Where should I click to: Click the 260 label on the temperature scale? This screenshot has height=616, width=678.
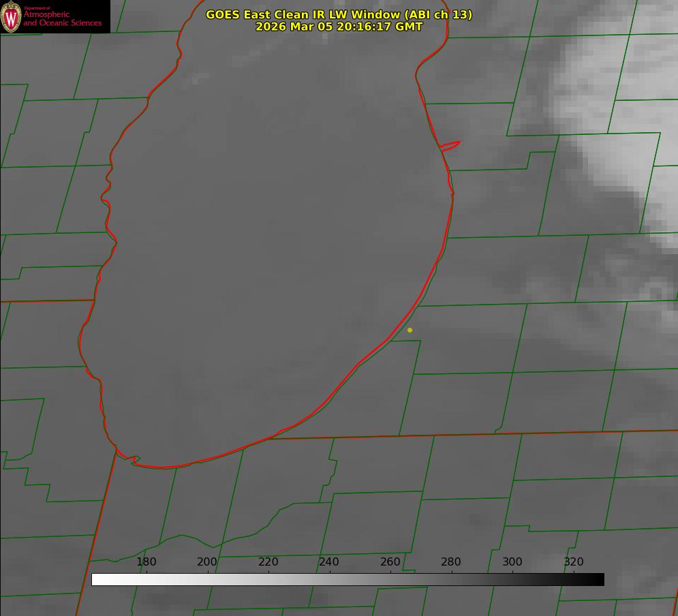point(390,562)
